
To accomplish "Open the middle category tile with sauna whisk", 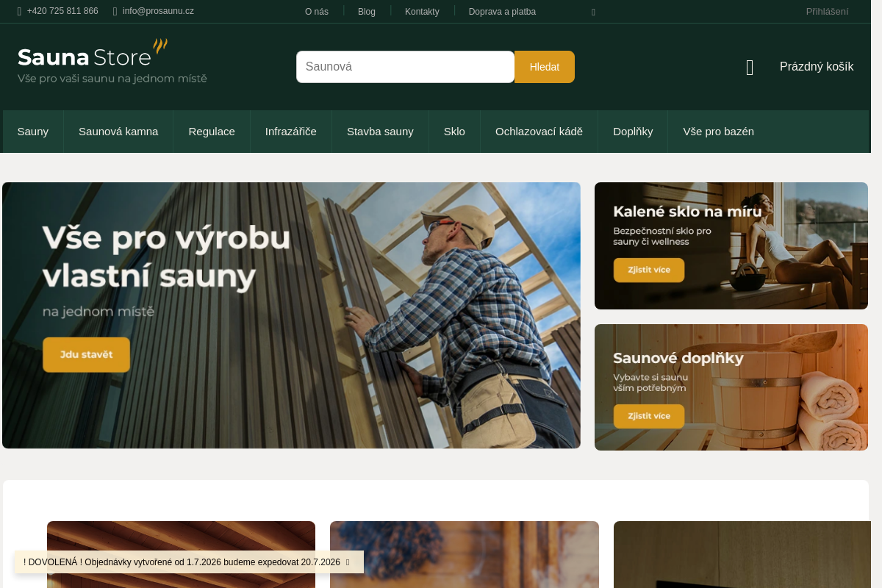I will click(x=465, y=555).
